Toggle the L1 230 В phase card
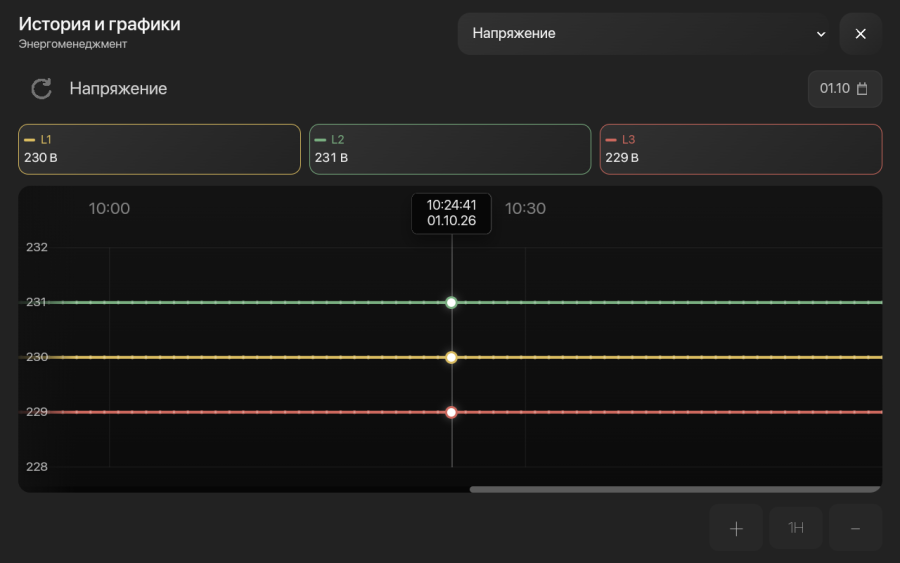The width and height of the screenshot is (900, 563). click(x=160, y=149)
